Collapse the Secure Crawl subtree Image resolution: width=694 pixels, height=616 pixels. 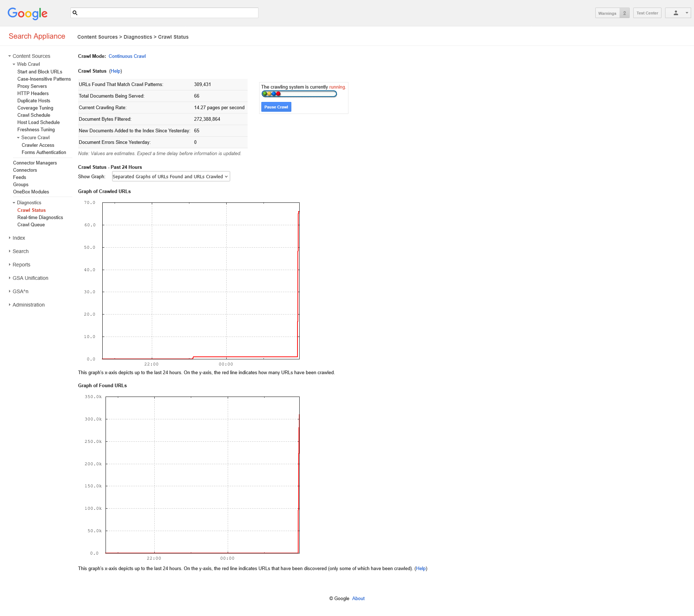tap(18, 138)
